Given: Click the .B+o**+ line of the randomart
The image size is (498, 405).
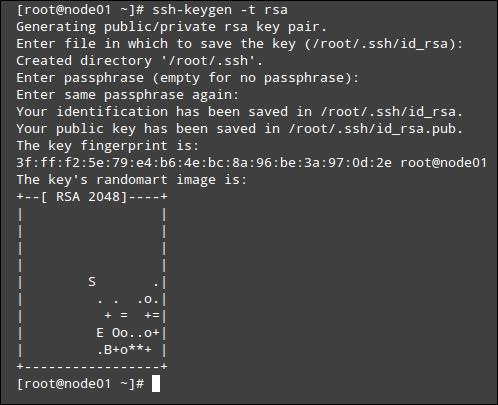Looking at the screenshot, I should (x=124, y=350).
